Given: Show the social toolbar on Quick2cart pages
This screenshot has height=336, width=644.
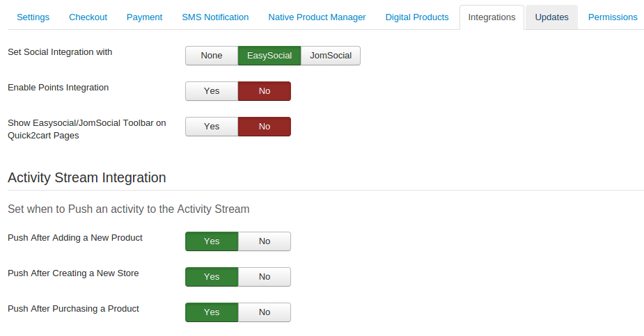Looking at the screenshot, I should coord(212,127).
